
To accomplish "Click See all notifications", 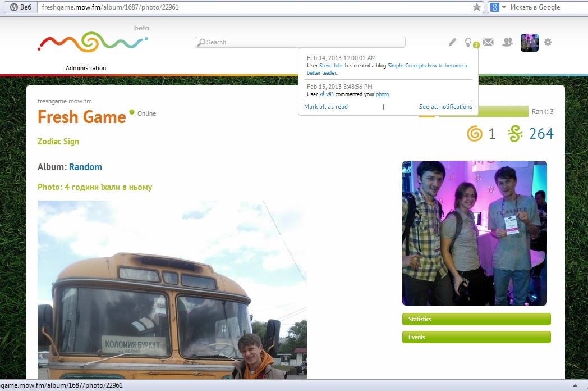I will coord(445,107).
